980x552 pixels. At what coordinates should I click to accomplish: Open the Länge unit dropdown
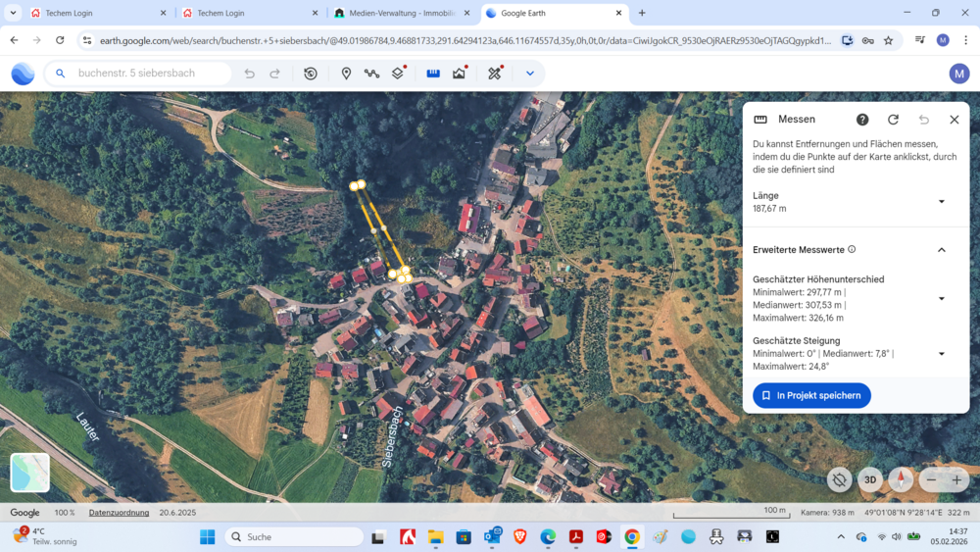[x=941, y=202]
